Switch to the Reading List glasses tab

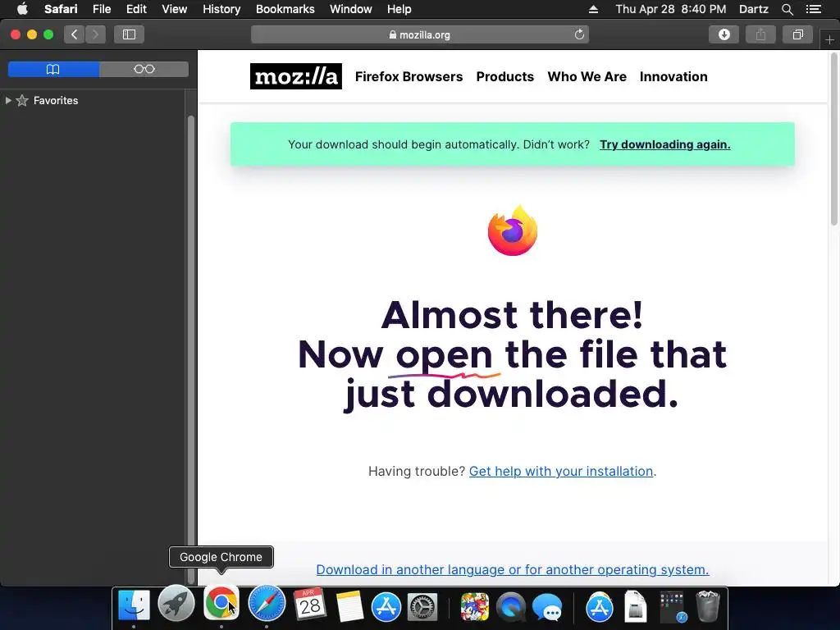[144, 69]
